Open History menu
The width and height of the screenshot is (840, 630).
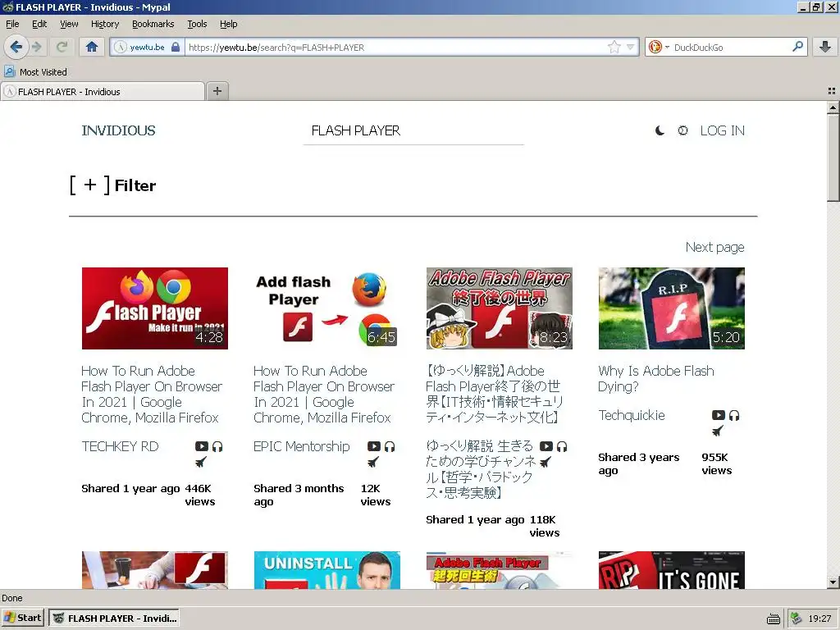105,24
